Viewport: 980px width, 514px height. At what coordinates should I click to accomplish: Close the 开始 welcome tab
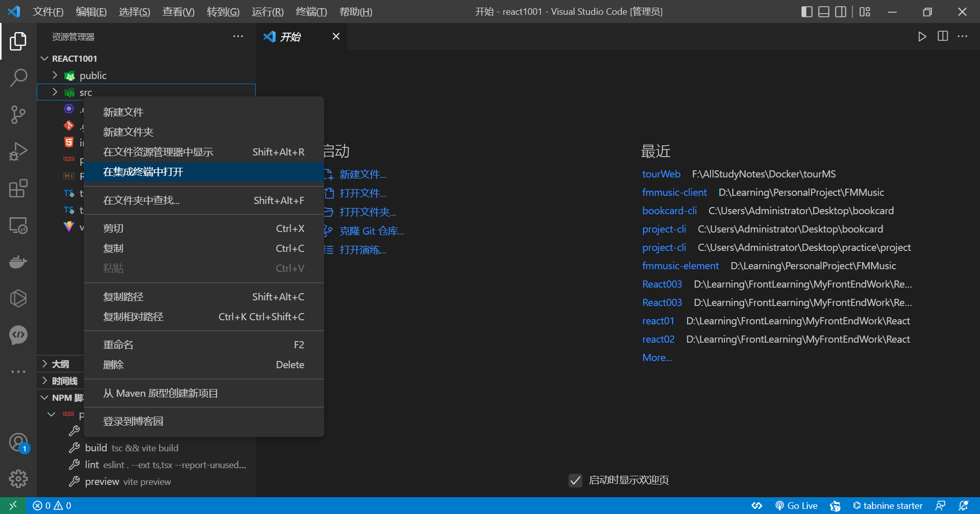click(x=336, y=36)
